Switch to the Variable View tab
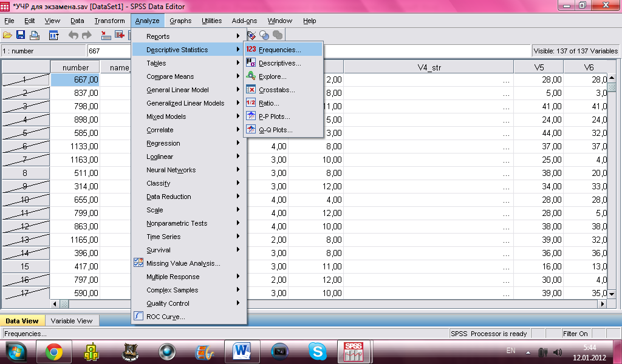 (x=72, y=321)
